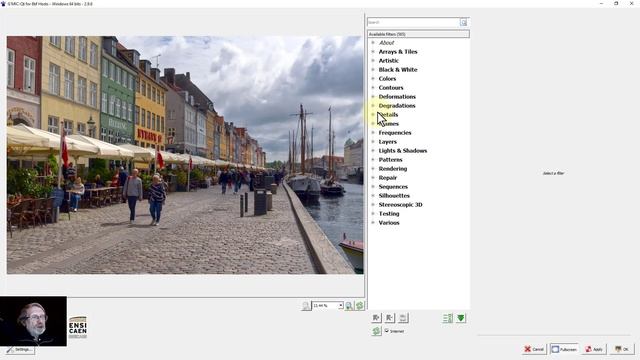The width and height of the screenshot is (640, 360).
Task: Expand the Layers category node
Action: 373,142
